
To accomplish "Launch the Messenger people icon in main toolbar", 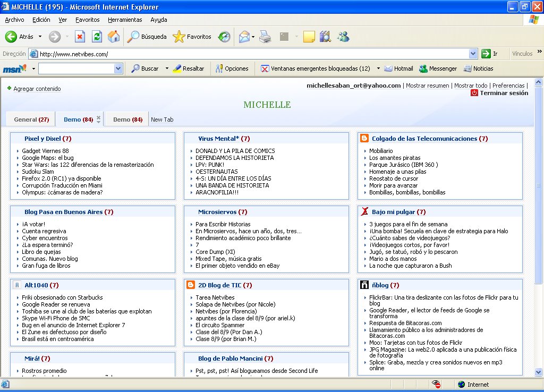I will click(x=343, y=37).
